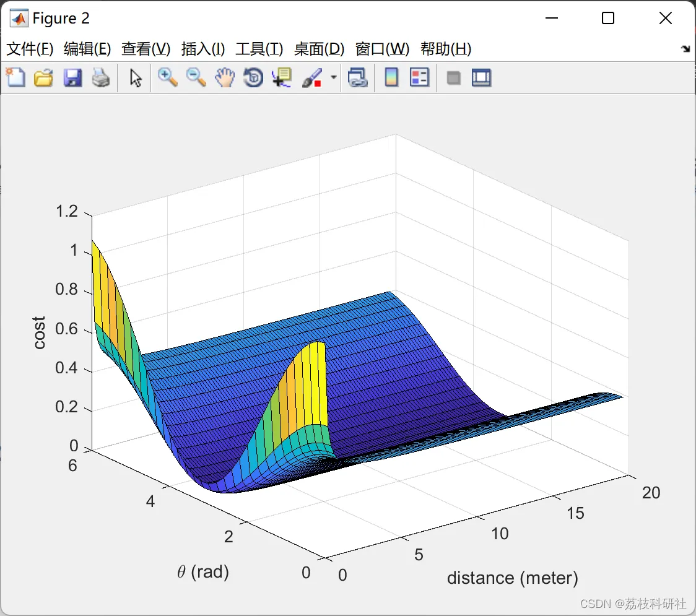
Task: Click the New Figure toolbar icon
Action: [16, 77]
